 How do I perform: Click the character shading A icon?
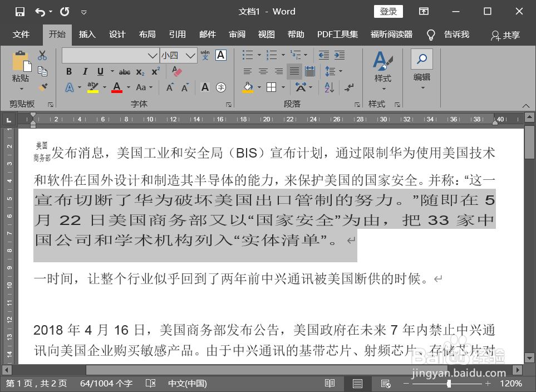coord(205,87)
